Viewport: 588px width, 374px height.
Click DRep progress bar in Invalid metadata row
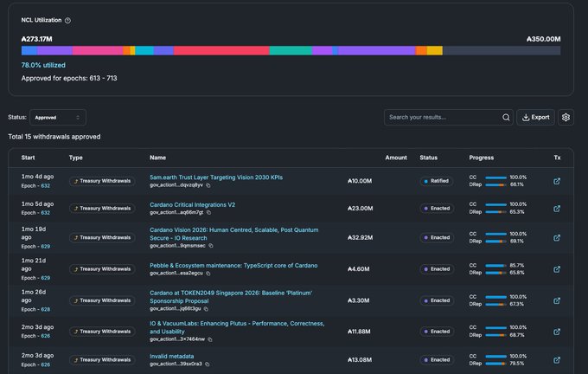[x=495, y=364]
